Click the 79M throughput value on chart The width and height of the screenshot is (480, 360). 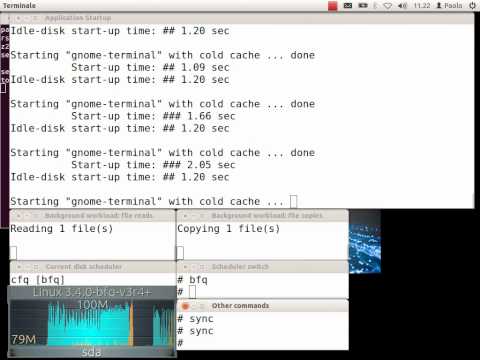tap(24, 340)
